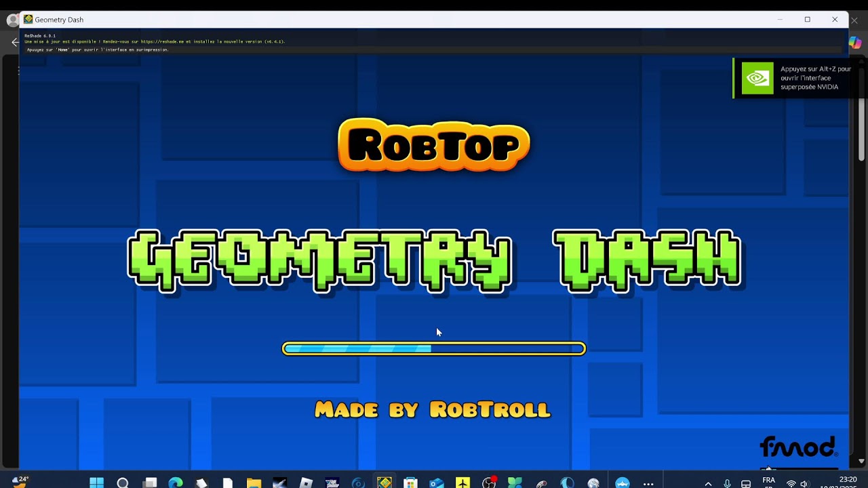The image size is (868, 488).
Task: Open the Windows Start menu
Action: pyautogui.click(x=96, y=483)
